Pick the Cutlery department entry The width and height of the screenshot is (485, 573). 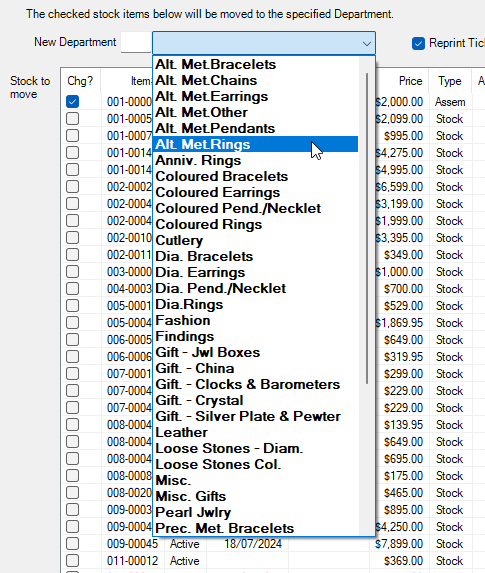(255, 240)
